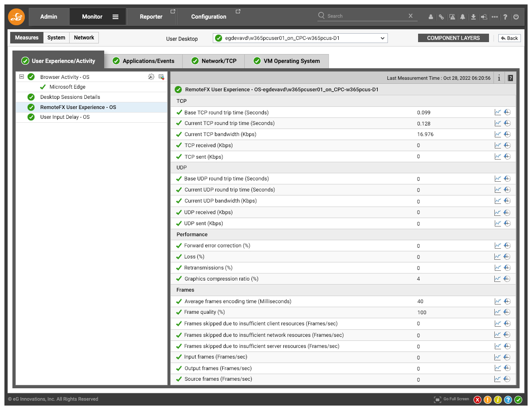Viewport: 532px width, 410px height.
Task: Clear the search with the X icon
Action: coord(411,16)
